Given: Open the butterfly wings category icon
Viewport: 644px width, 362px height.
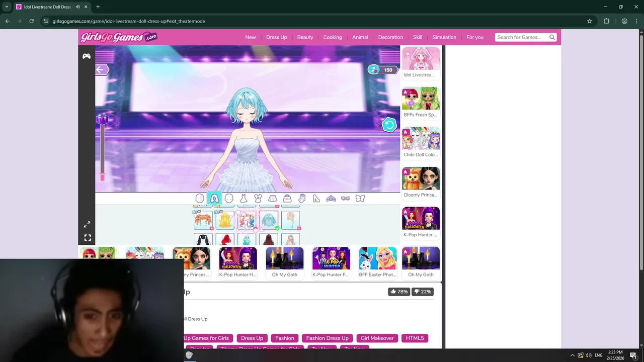Looking at the screenshot, I should [x=360, y=199].
